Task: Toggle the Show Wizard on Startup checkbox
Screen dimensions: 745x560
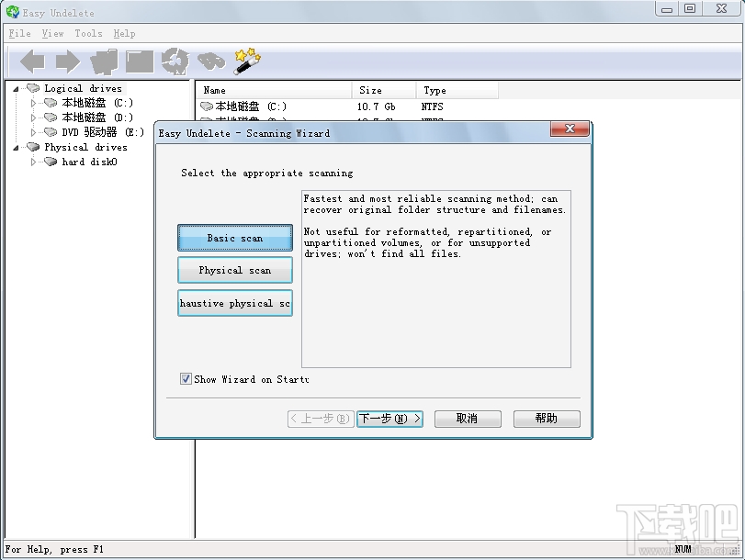Action: [186, 379]
